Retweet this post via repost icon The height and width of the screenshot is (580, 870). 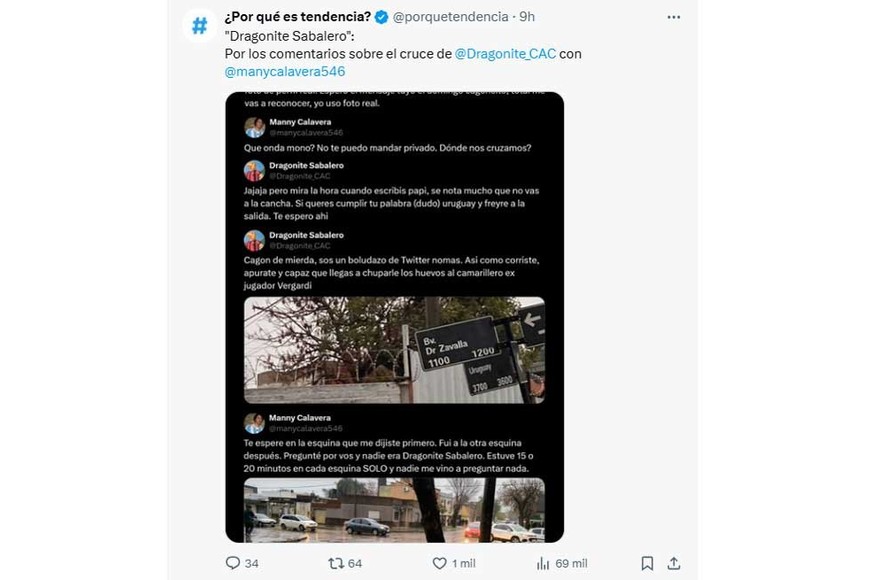coord(336,563)
